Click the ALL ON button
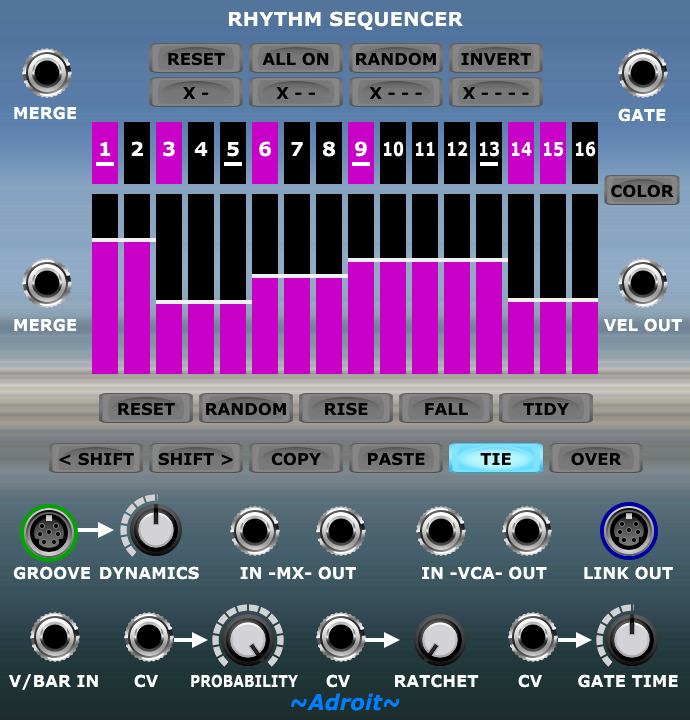The image size is (690, 720). (296, 58)
